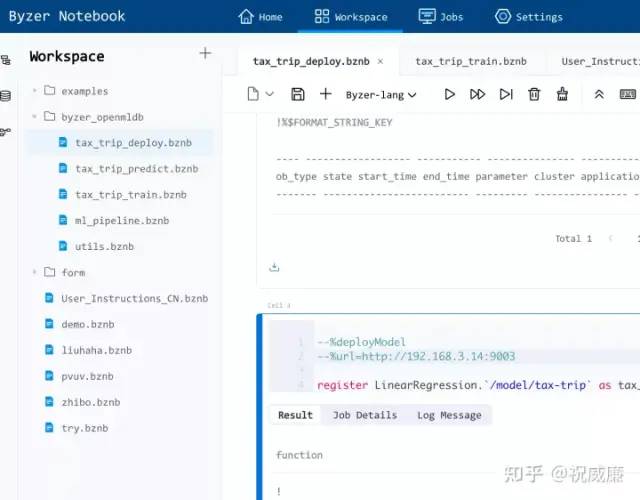
Task: Open pvuv.bznb notebook file
Action: (x=87, y=376)
